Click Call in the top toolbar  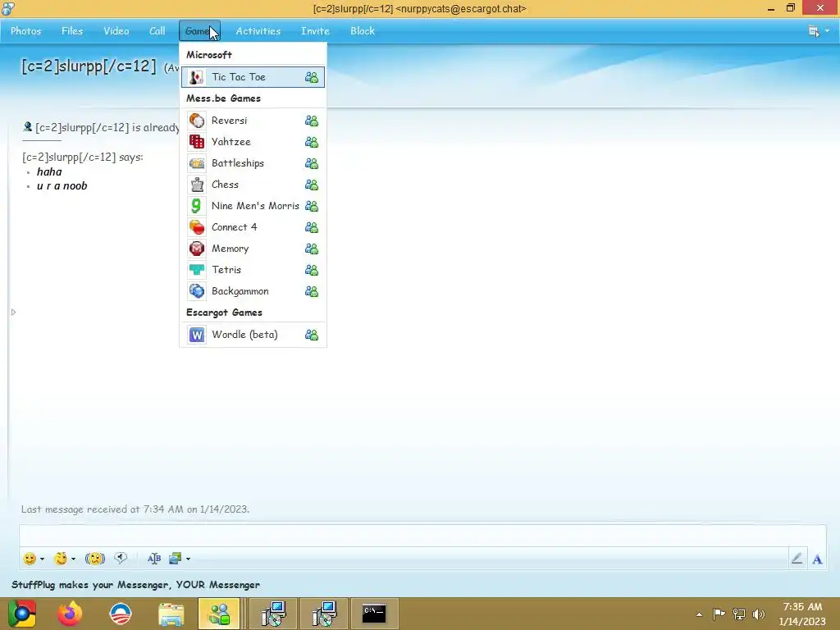click(x=157, y=31)
